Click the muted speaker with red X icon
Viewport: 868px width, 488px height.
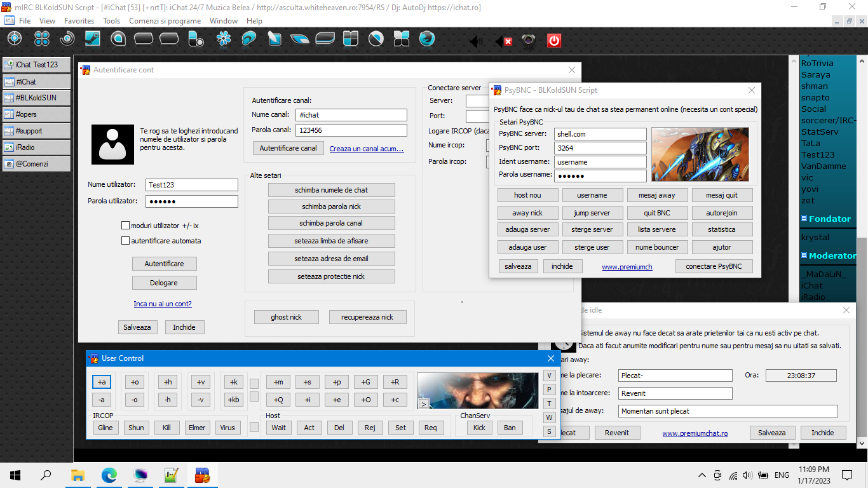click(503, 42)
